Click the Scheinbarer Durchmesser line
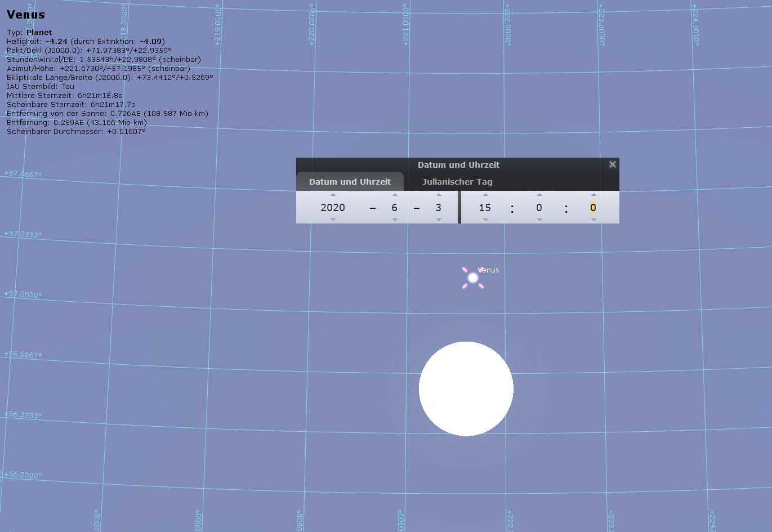Image resolution: width=772 pixels, height=532 pixels. click(76, 131)
